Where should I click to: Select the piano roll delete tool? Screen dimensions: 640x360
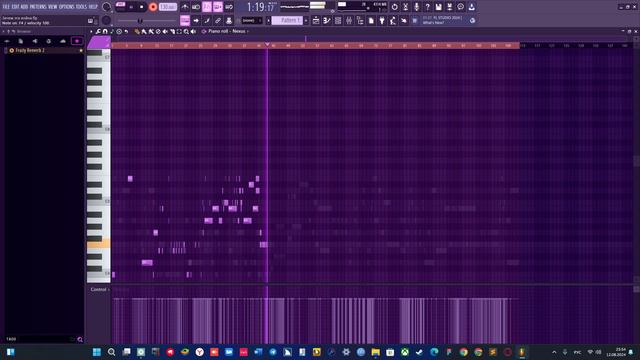158,31
